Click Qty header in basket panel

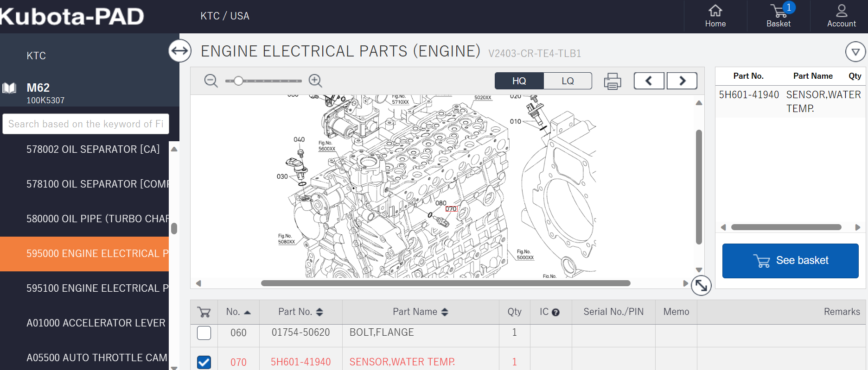(x=855, y=76)
